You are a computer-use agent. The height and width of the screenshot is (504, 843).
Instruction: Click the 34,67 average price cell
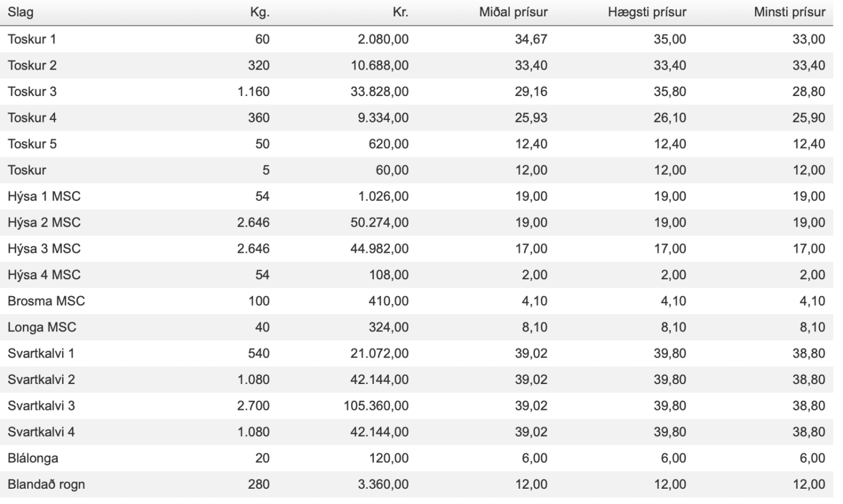pos(531,39)
